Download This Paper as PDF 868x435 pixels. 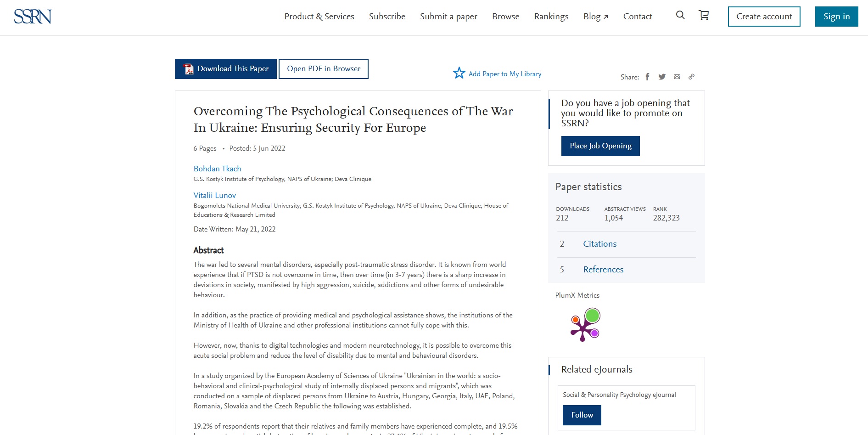point(226,69)
